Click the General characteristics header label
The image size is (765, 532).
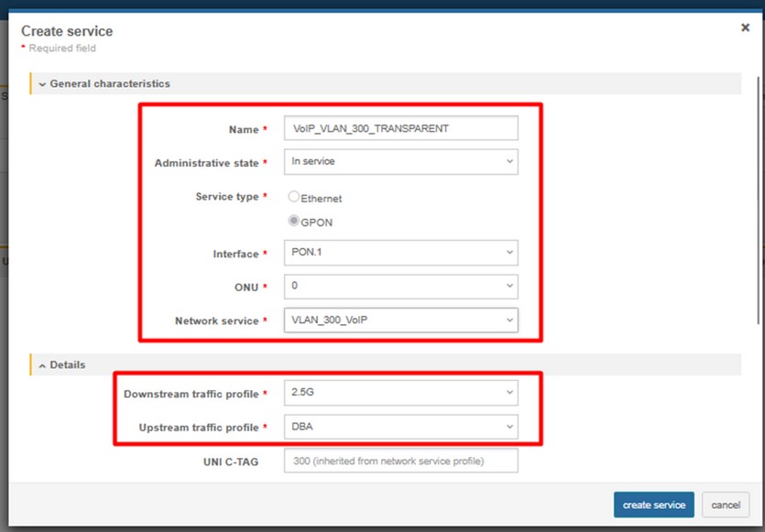[110, 83]
